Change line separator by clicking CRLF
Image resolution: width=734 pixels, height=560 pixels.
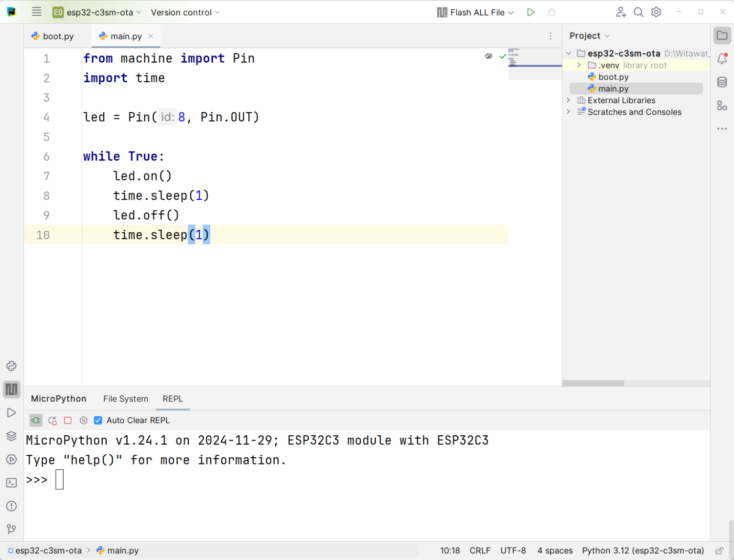tap(480, 550)
